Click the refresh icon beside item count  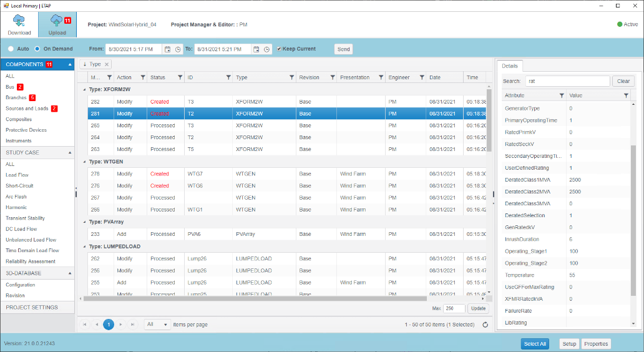(484, 325)
